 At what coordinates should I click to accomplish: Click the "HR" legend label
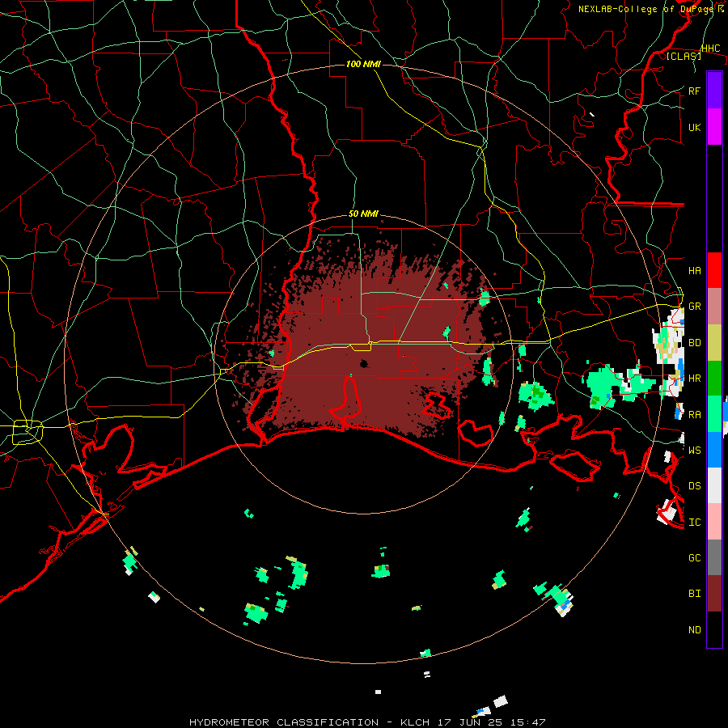pos(694,379)
